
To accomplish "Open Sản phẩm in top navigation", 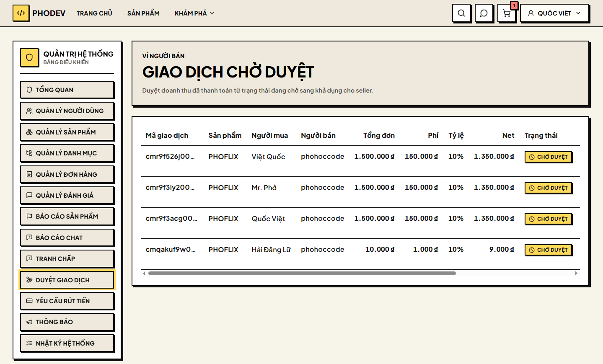I will click(143, 13).
